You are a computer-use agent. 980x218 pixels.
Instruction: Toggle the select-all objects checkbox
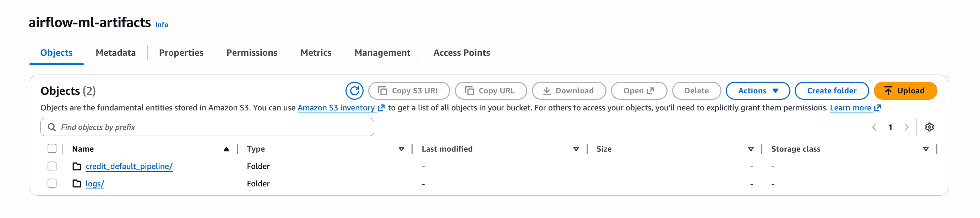pos(52,148)
